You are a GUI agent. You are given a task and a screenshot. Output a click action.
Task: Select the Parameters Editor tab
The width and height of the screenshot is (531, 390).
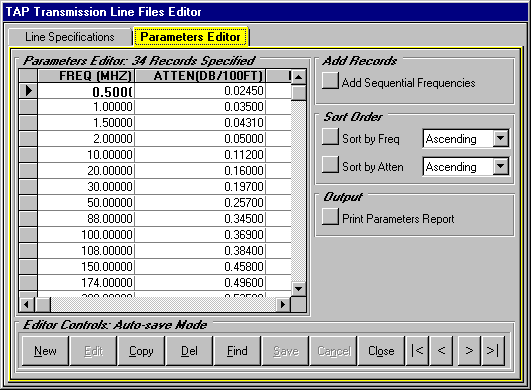coord(191,36)
